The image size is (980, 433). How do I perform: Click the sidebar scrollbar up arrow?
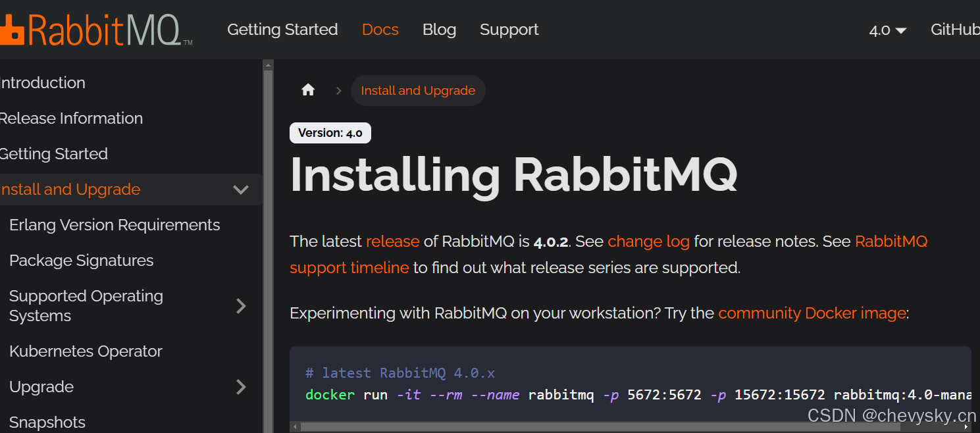pyautogui.click(x=268, y=64)
